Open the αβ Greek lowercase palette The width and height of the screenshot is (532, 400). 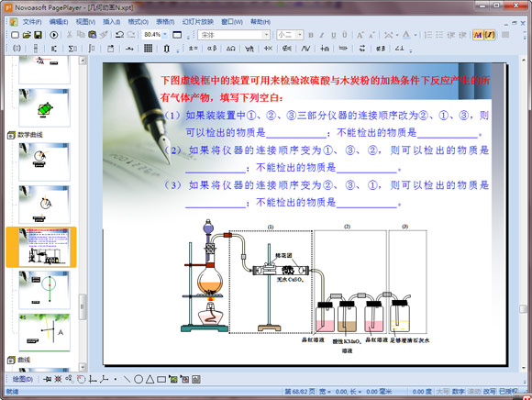click(212, 49)
